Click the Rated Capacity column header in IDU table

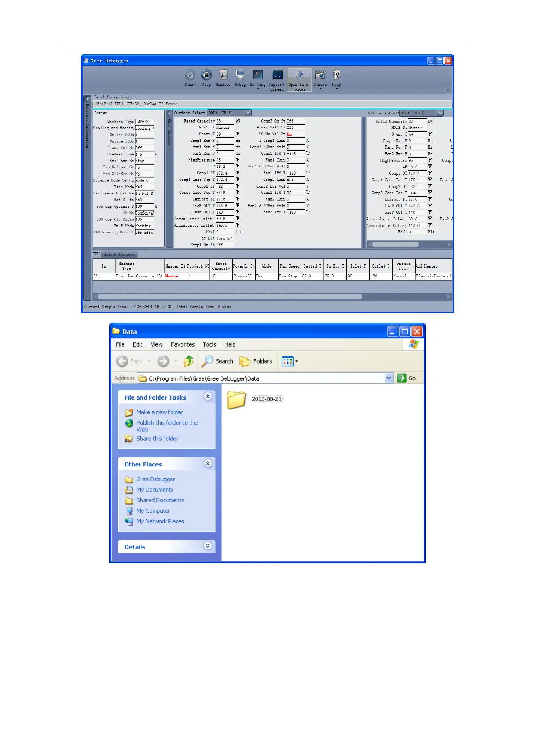pyautogui.click(x=221, y=266)
